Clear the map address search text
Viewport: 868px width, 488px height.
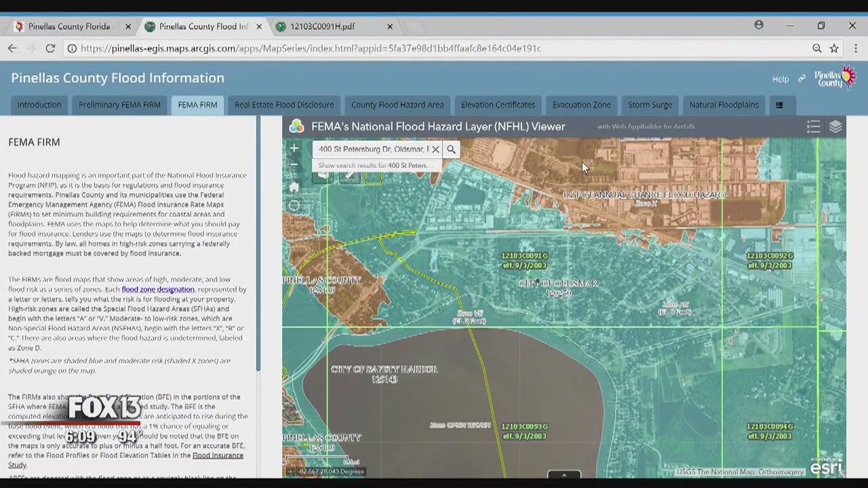[435, 149]
